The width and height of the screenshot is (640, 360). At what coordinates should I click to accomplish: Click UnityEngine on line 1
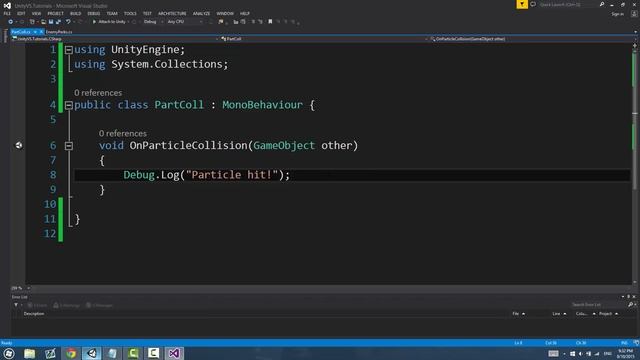pos(146,50)
